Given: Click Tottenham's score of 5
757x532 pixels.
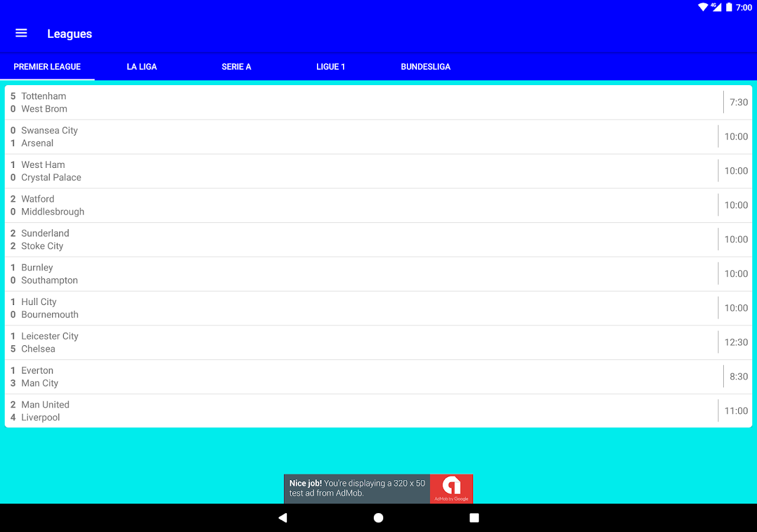Looking at the screenshot, I should pyautogui.click(x=13, y=96).
